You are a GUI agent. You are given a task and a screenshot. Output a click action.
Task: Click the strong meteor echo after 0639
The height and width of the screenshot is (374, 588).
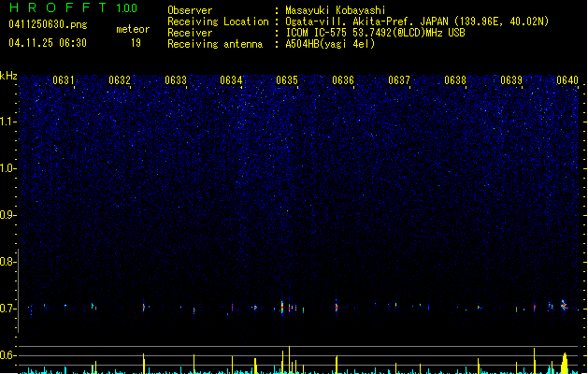564,306
